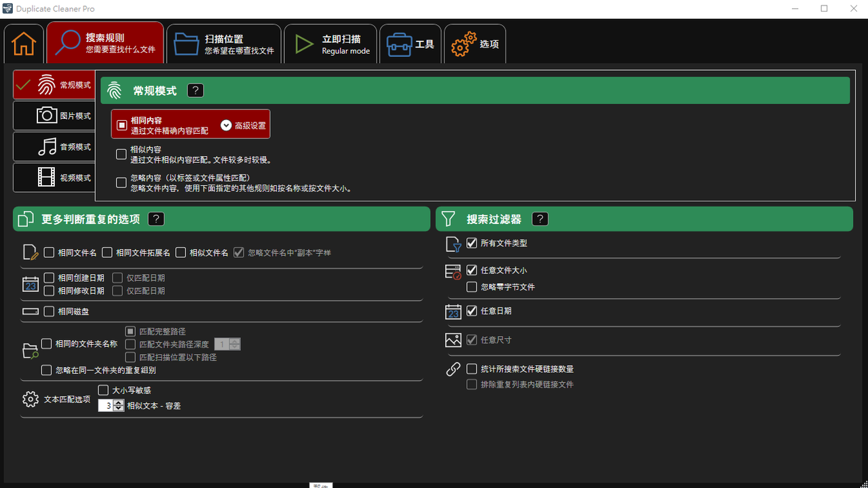Expand 高级设置 dropdown arrow
The width and height of the screenshot is (868, 488).
pyautogui.click(x=226, y=126)
